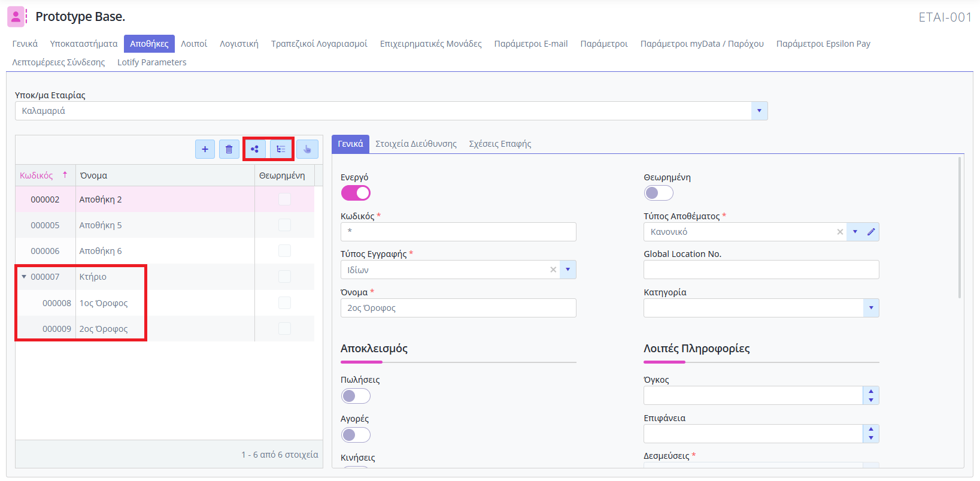980x481 pixels.
Task: Click pencil edit icon beside Τύπος Αποθέματος
Action: tap(871, 232)
